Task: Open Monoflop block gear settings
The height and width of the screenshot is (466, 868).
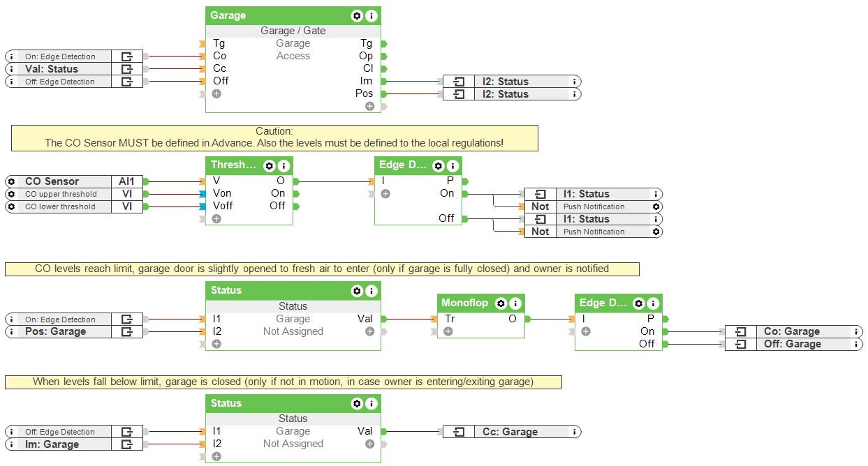Action: coord(501,303)
